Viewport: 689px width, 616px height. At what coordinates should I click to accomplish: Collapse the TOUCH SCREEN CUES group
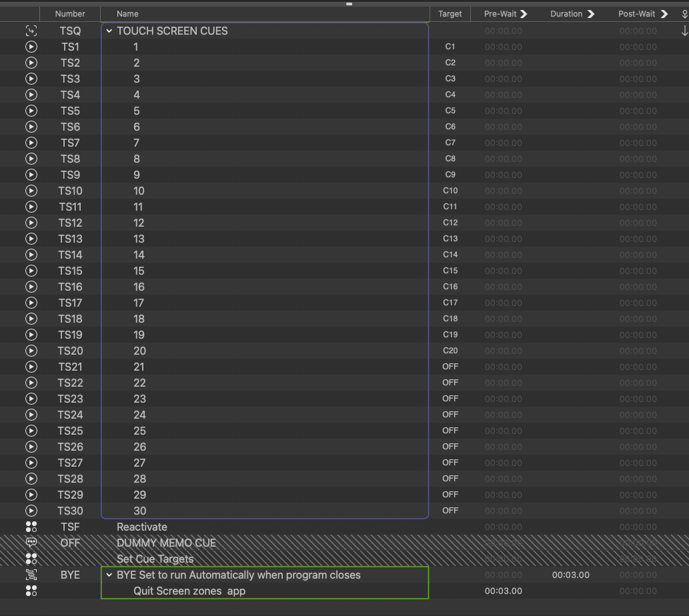(x=109, y=31)
